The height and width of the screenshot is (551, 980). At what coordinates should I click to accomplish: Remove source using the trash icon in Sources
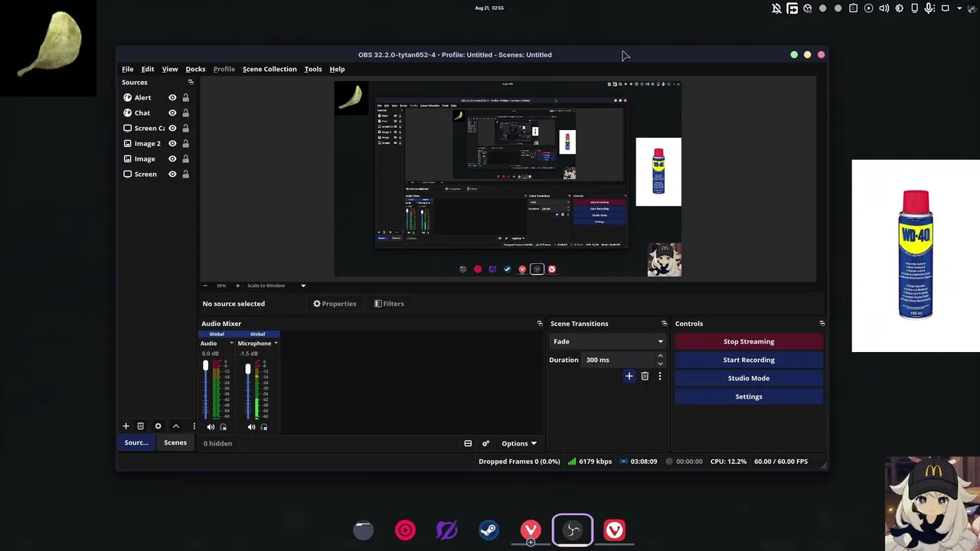point(140,426)
